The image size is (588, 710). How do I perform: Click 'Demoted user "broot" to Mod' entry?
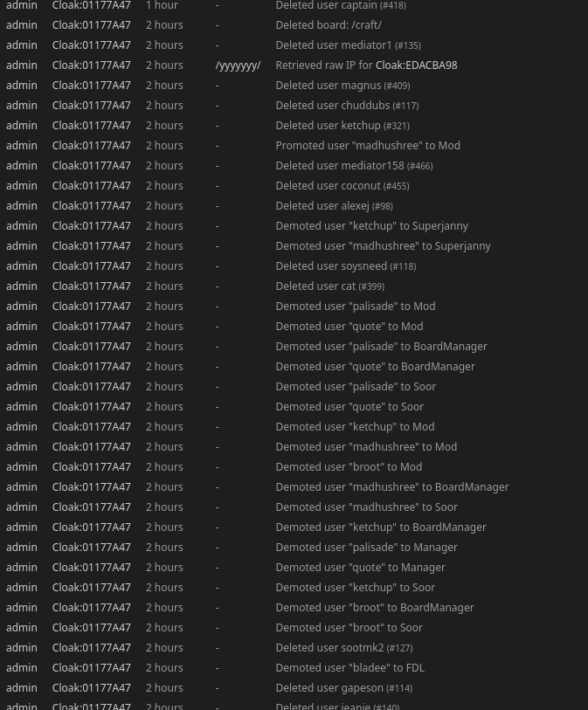click(x=349, y=467)
